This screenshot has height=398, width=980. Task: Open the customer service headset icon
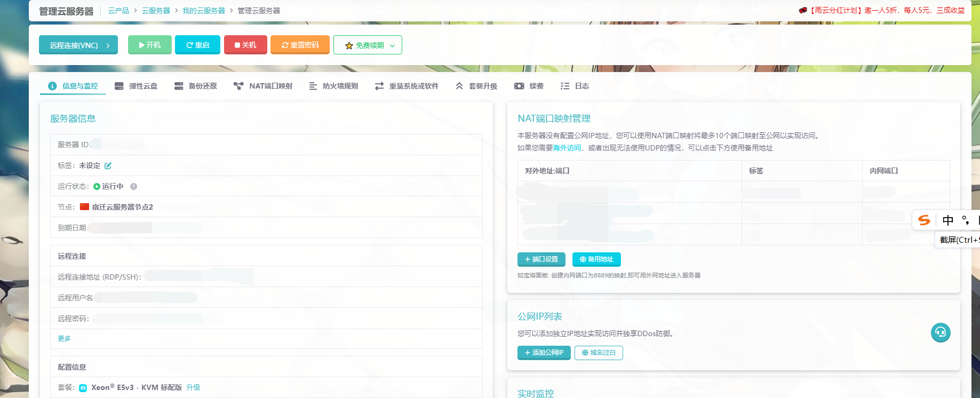coord(941,333)
